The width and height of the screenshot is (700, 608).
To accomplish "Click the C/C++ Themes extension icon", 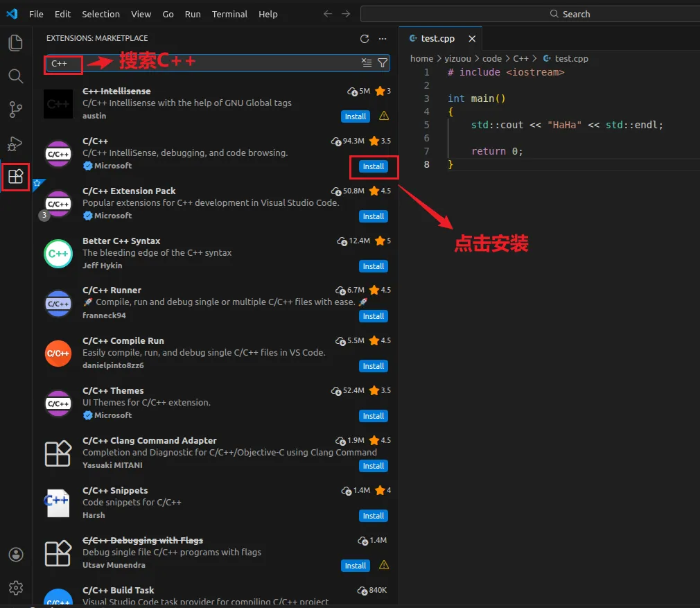I will [58, 403].
